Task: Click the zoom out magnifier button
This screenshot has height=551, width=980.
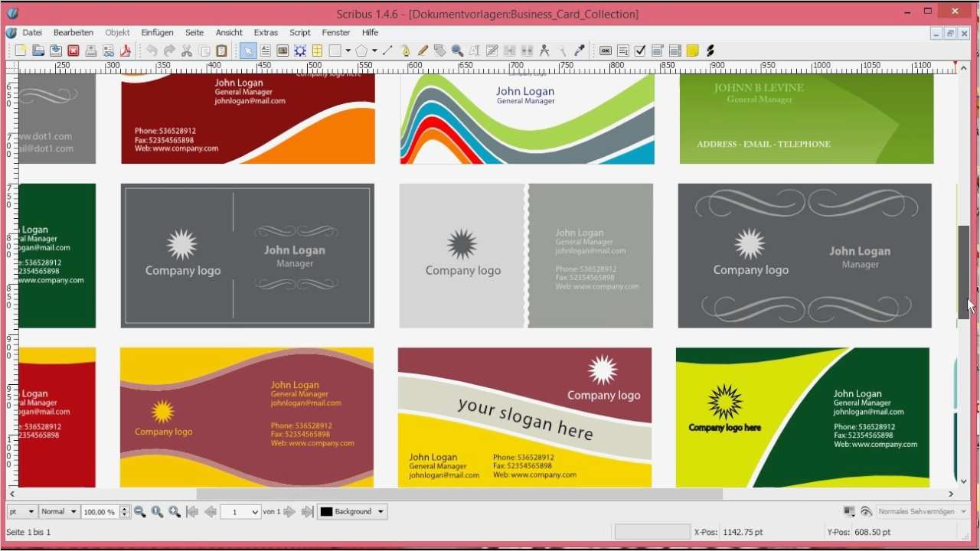Action: pos(140,512)
